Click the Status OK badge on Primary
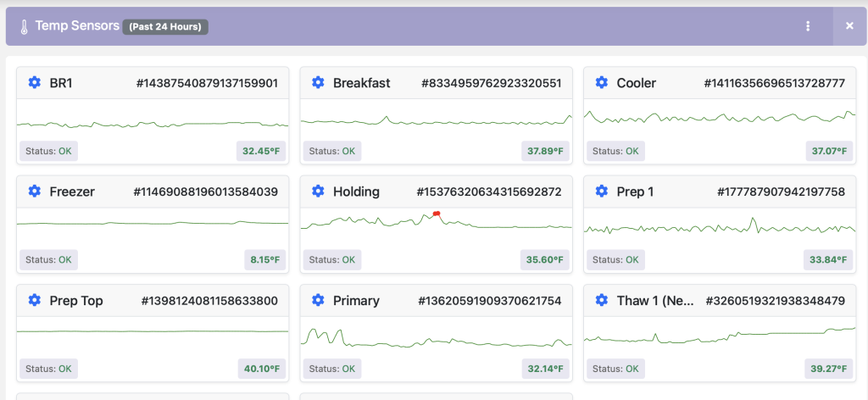This screenshot has width=868, height=400. click(331, 369)
